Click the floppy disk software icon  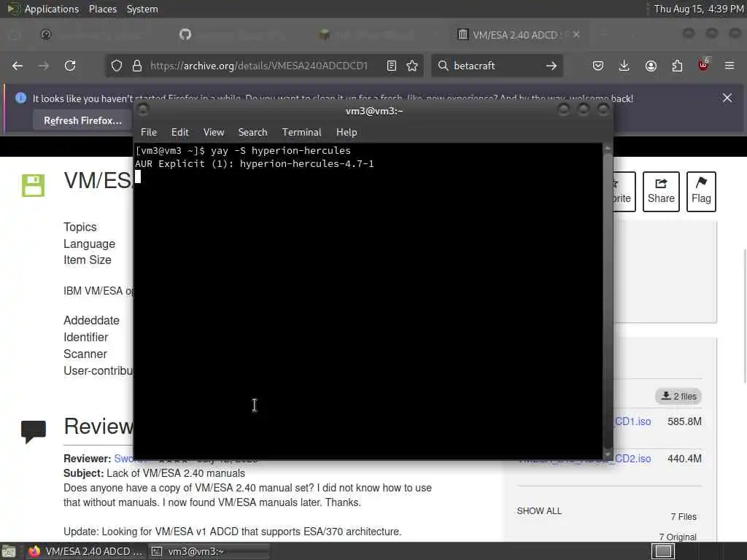(33, 185)
